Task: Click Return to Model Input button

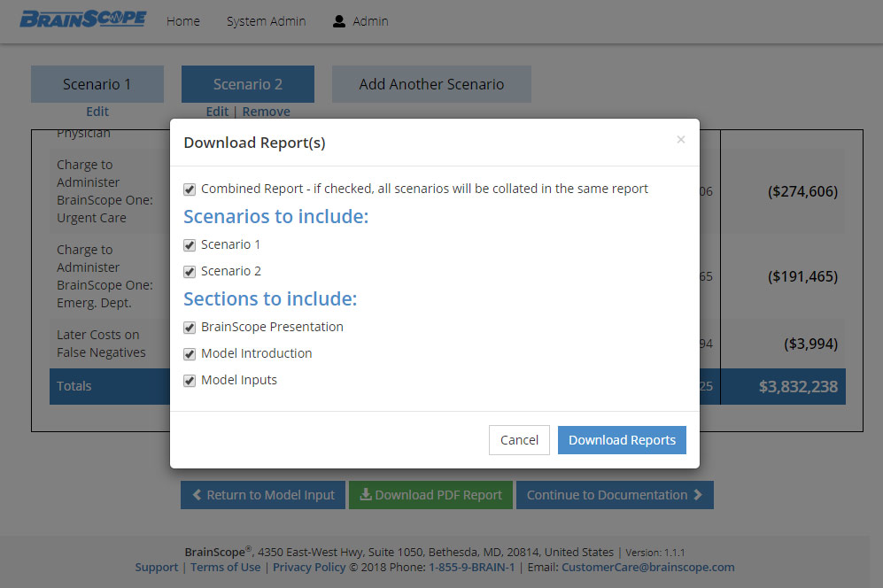Action: click(x=263, y=495)
